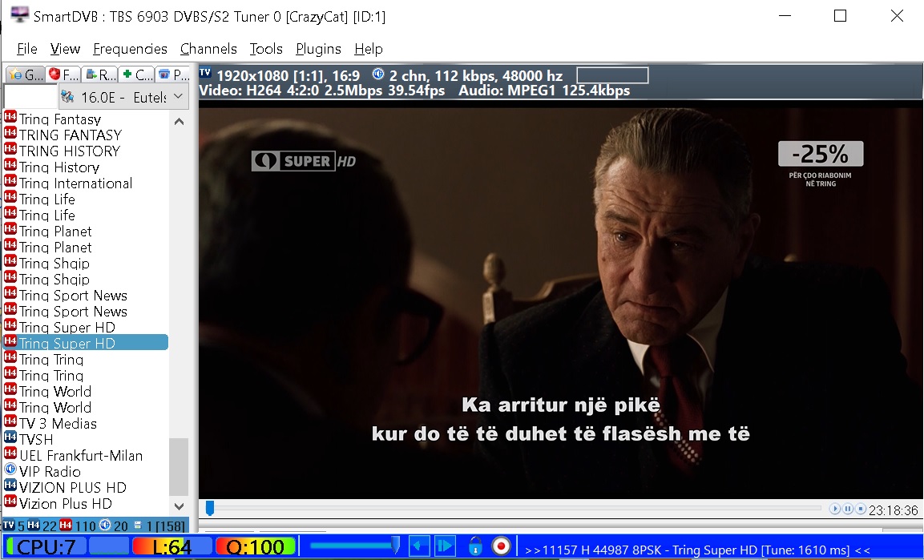
Task: Click the pause control beside the clock
Action: click(847, 509)
